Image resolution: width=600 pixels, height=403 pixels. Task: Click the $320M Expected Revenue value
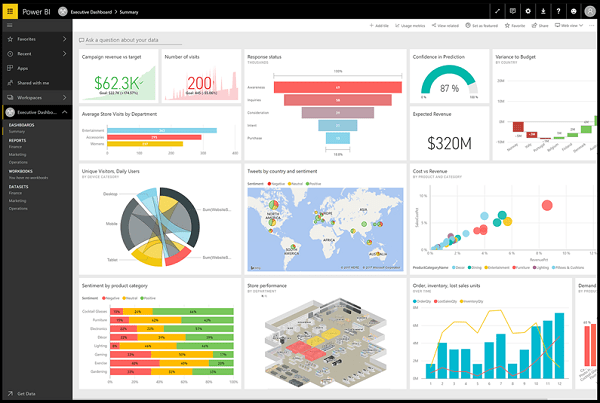click(449, 144)
